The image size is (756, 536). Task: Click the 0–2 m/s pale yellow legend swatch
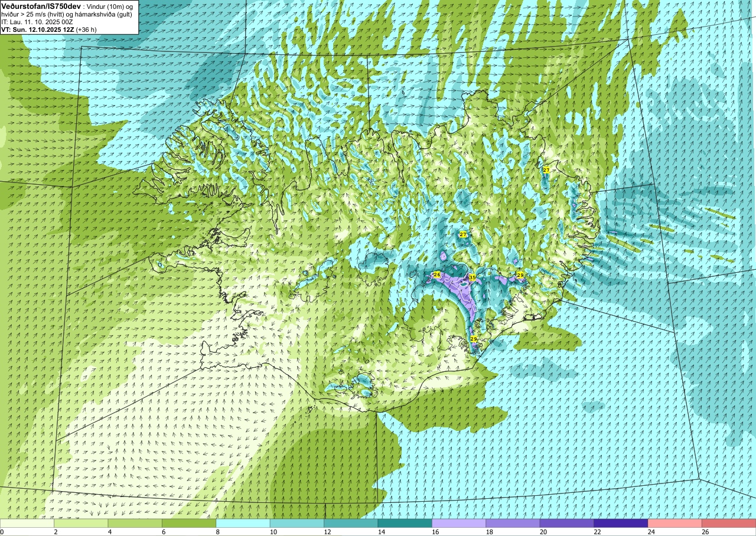(27, 523)
